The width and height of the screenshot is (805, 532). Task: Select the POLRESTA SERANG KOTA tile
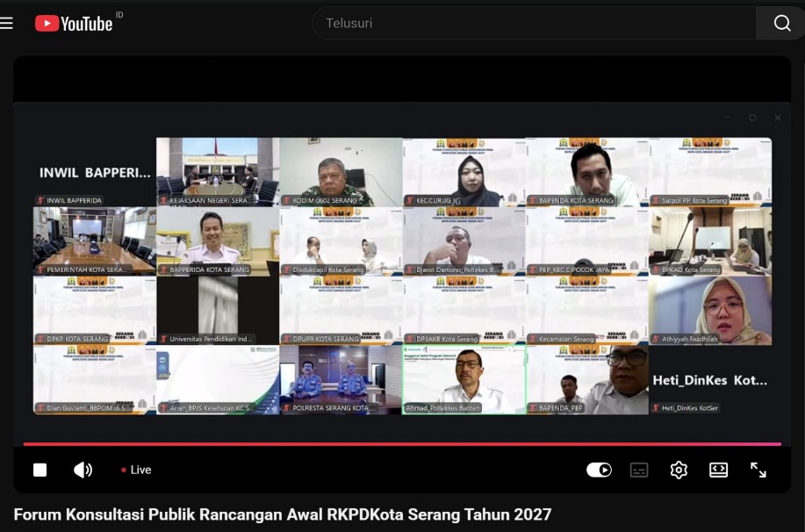[341, 379]
